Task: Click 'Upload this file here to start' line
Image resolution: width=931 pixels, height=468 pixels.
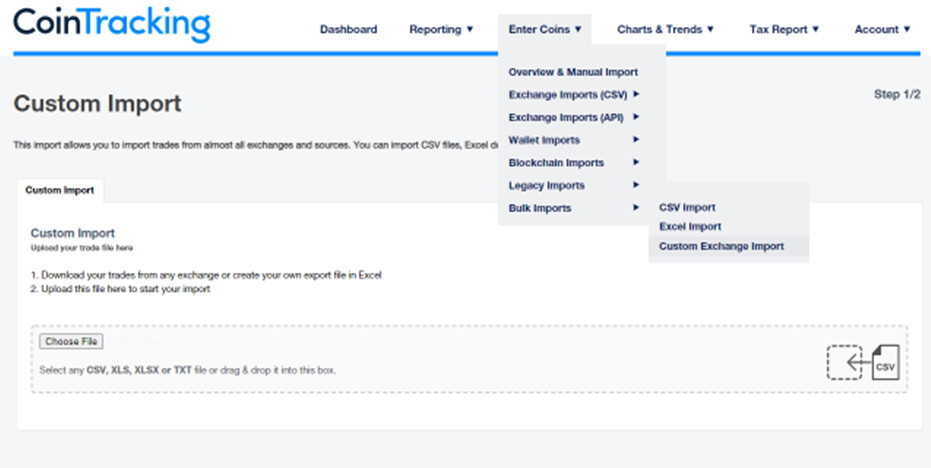Action: (x=121, y=289)
